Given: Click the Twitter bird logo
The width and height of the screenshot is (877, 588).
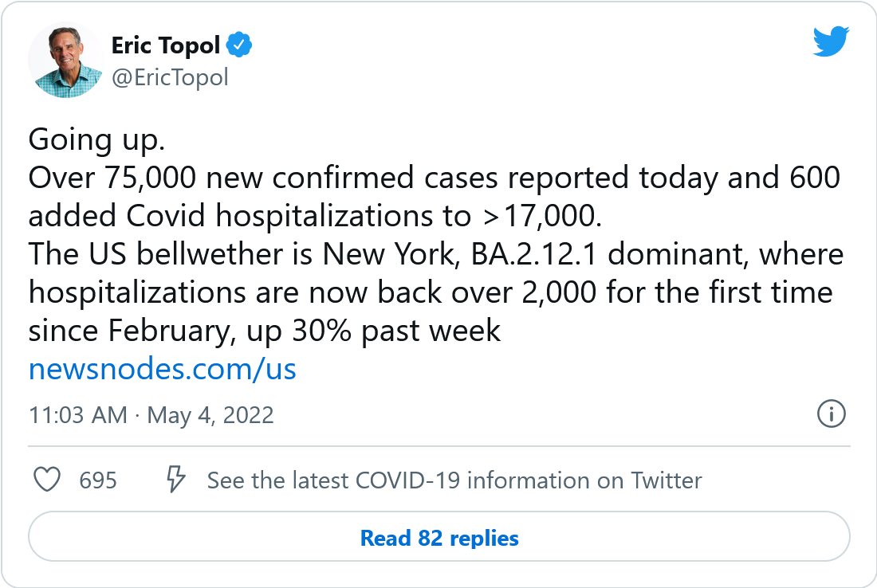Looking at the screenshot, I should pos(831,41).
